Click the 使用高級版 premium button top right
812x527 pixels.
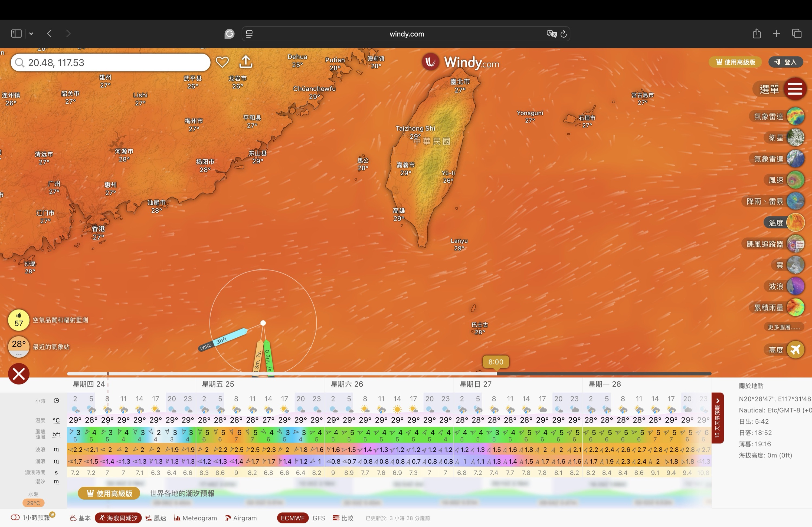(x=735, y=62)
